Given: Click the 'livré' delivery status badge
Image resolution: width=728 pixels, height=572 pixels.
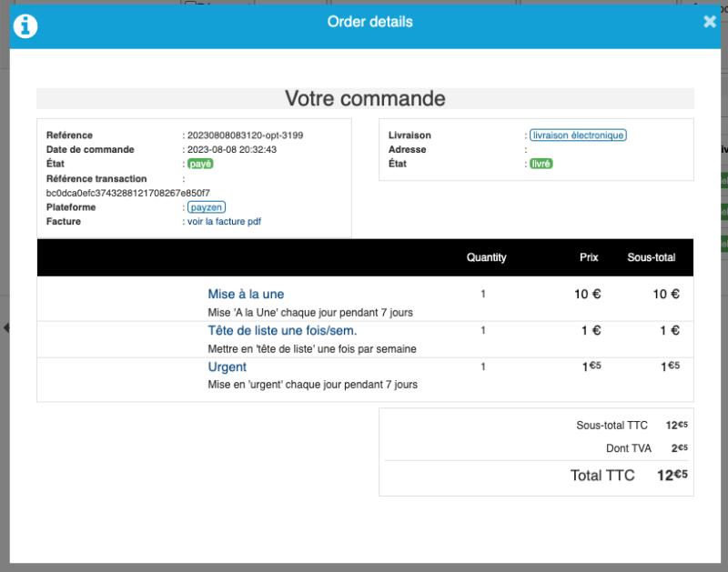Looking at the screenshot, I should coord(541,164).
